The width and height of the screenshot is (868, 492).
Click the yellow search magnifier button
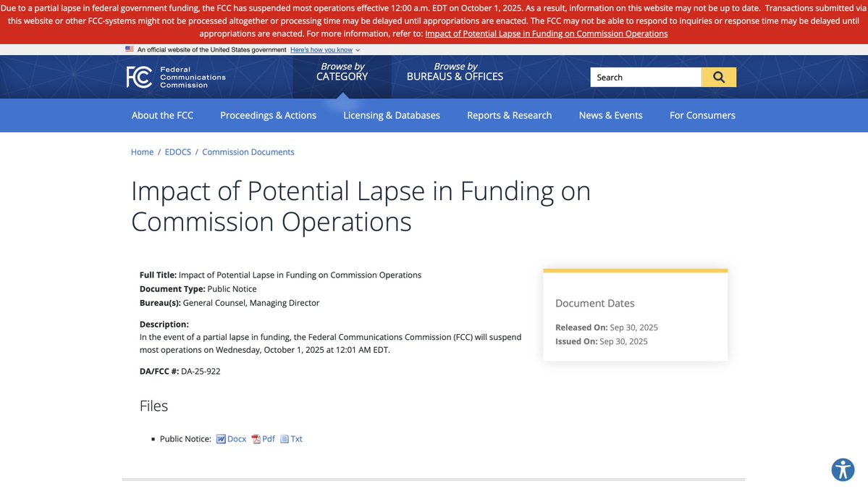(719, 77)
